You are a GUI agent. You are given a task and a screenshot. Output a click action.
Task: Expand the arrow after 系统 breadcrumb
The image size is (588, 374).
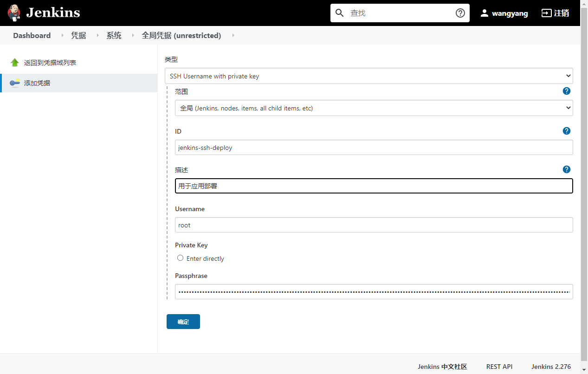[x=133, y=35]
